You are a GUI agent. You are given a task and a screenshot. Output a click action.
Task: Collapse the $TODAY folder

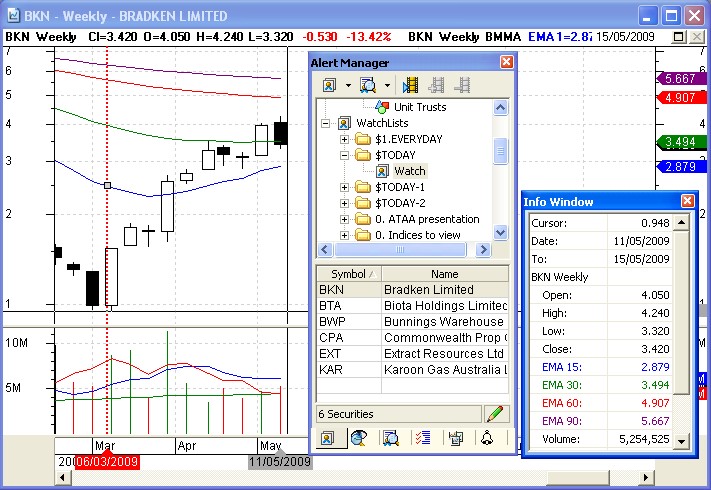[x=345, y=155]
